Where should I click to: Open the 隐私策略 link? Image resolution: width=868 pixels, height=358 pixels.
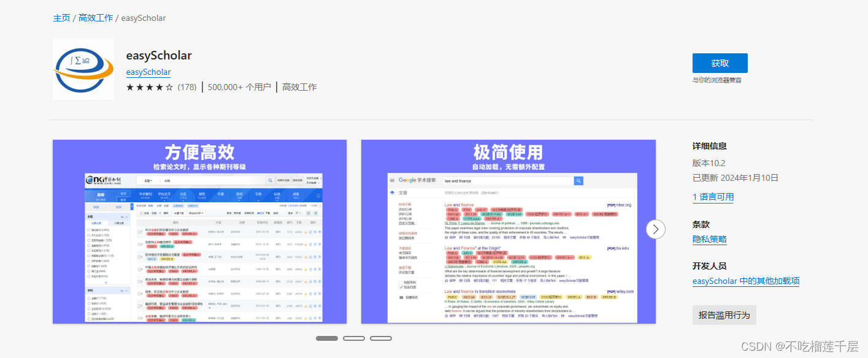[x=710, y=239]
